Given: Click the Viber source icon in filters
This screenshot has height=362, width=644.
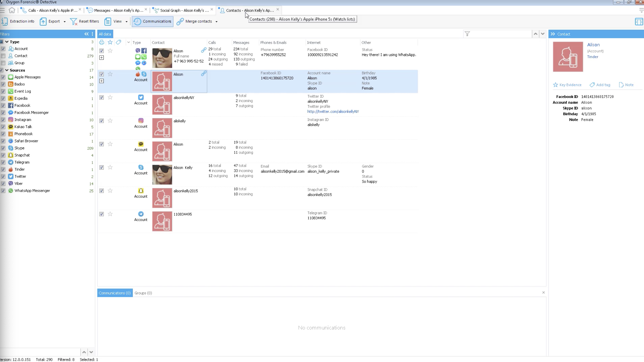Looking at the screenshot, I should pos(11,184).
